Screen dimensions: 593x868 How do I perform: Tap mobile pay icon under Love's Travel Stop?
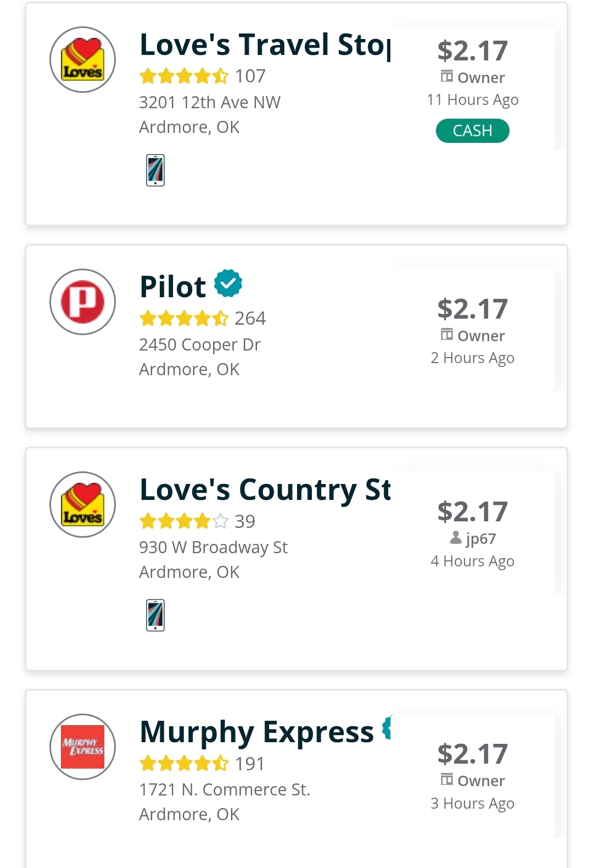click(155, 170)
